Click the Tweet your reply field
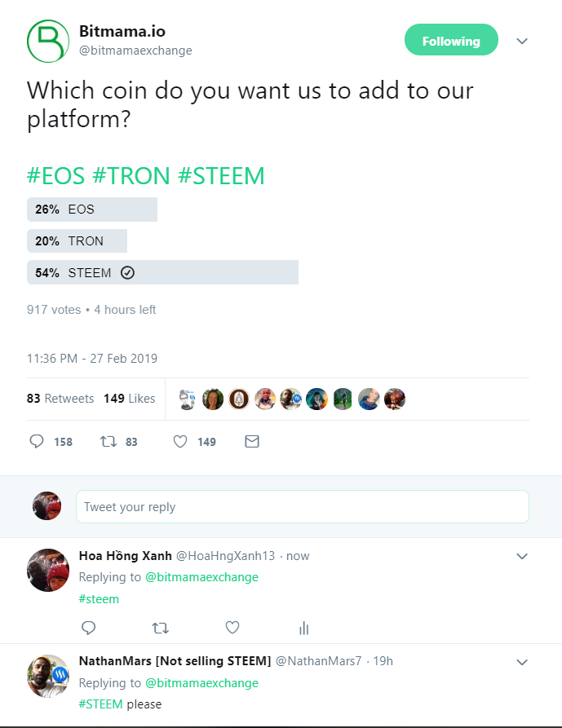This screenshot has width=562, height=728. 303,506
